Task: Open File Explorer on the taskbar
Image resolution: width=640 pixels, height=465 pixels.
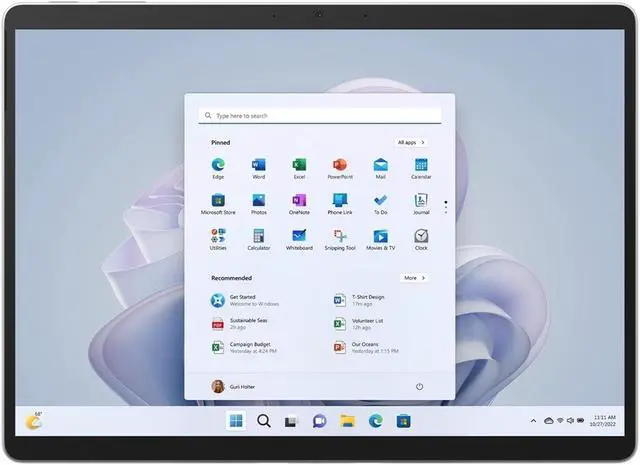Action: coord(347,421)
